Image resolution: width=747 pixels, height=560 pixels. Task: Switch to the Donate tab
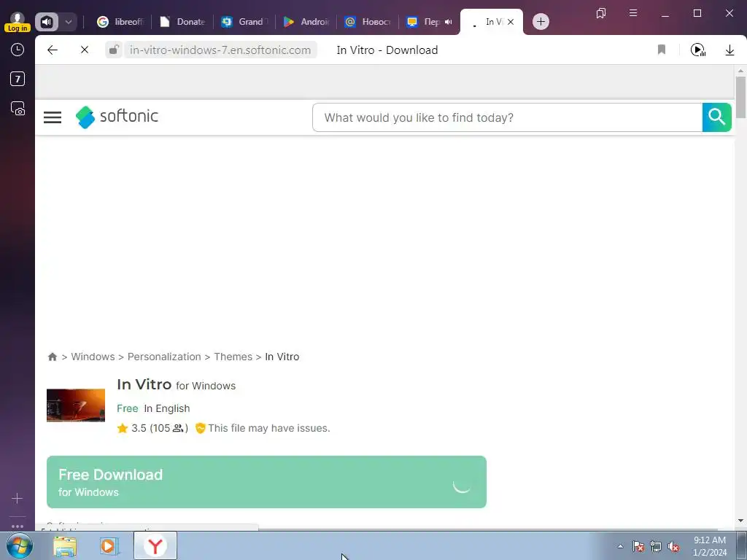click(x=182, y=21)
